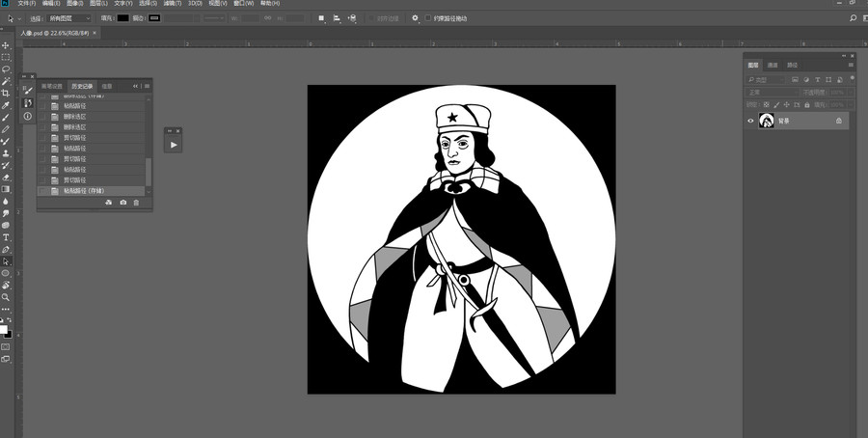Click the history camera snapshot icon
The width and height of the screenshot is (868, 438).
click(122, 203)
